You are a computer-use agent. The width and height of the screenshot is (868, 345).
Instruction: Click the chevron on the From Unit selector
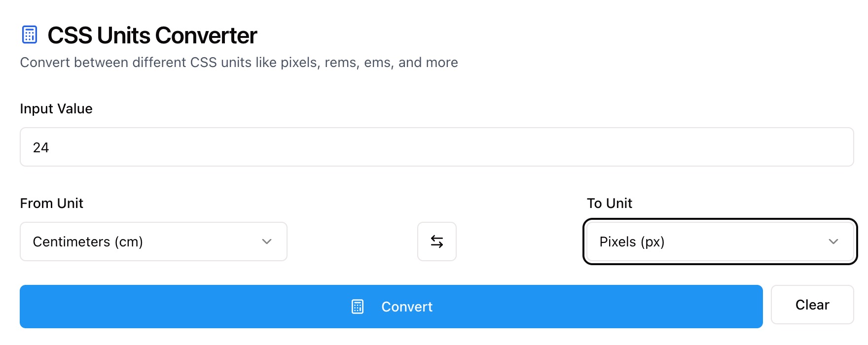tap(267, 241)
